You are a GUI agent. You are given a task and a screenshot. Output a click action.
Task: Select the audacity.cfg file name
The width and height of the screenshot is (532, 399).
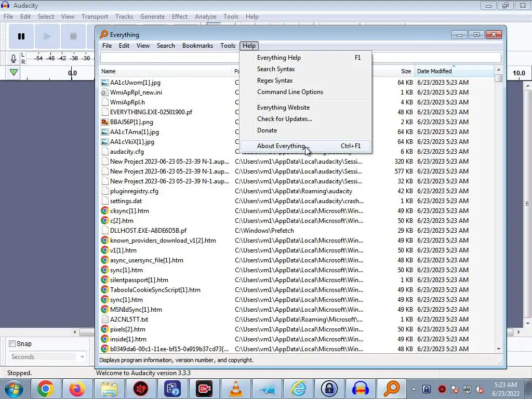(127, 152)
